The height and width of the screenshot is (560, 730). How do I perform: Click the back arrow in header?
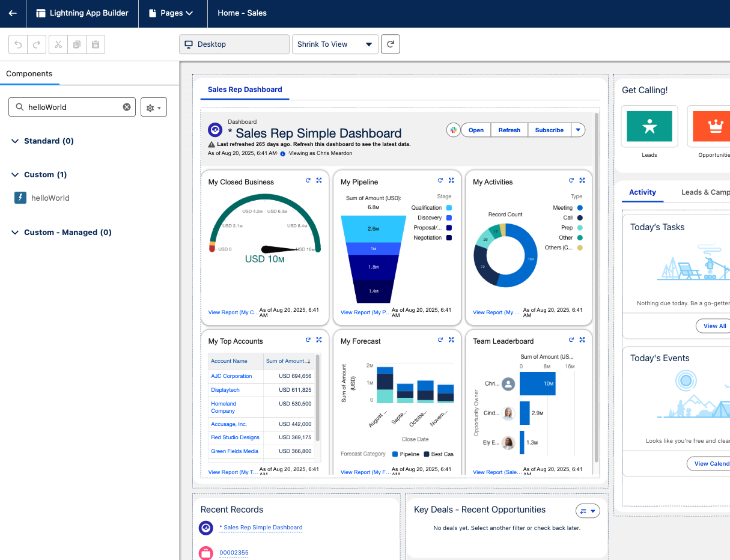pyautogui.click(x=13, y=13)
